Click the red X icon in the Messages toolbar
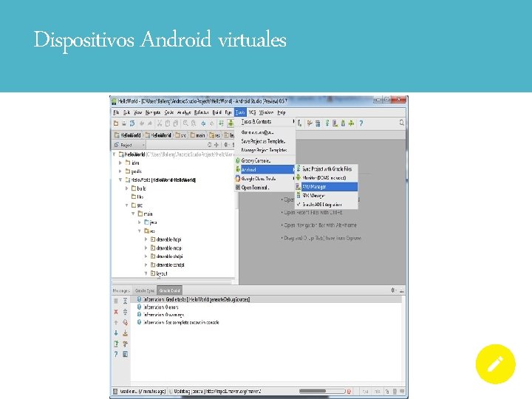 coord(116,312)
